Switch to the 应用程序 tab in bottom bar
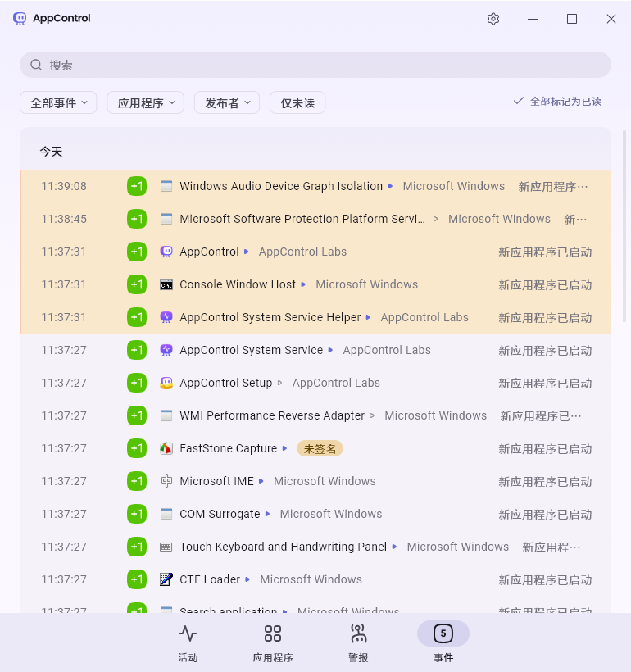 [273, 643]
